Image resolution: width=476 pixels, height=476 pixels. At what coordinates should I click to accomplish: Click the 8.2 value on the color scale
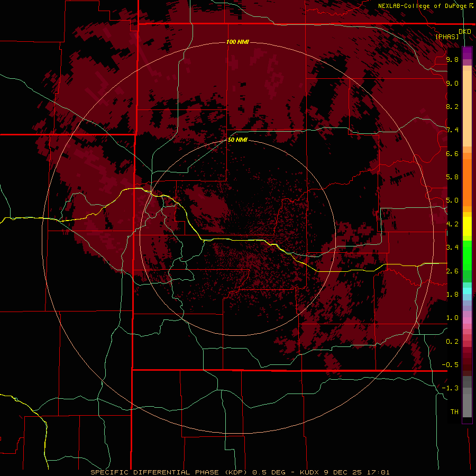tap(452, 106)
